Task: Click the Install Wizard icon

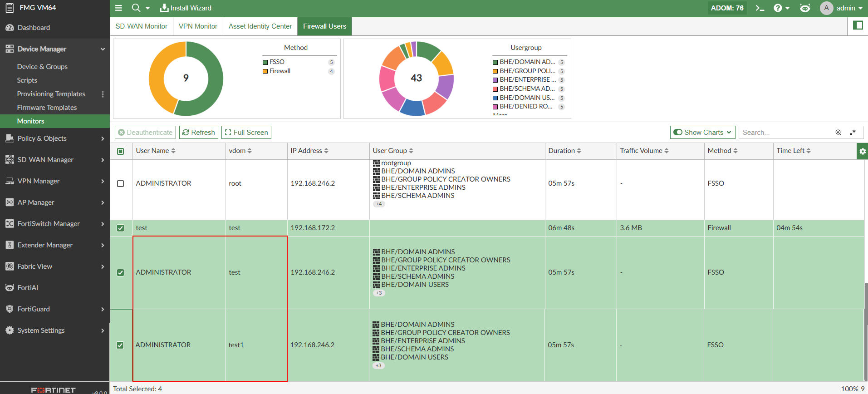Action: [164, 8]
